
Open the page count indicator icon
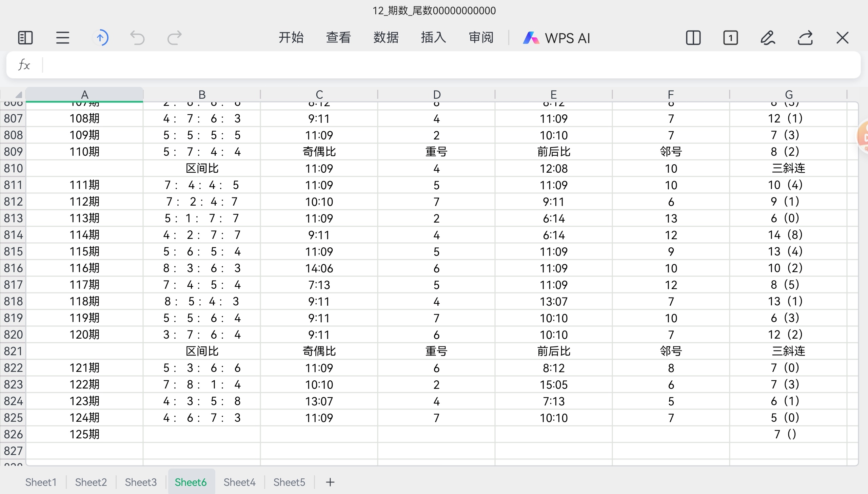tap(730, 38)
